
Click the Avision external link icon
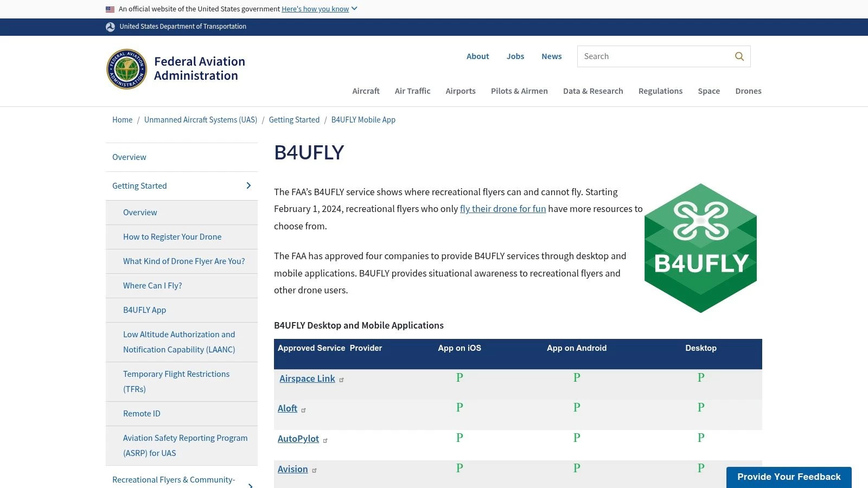click(314, 471)
